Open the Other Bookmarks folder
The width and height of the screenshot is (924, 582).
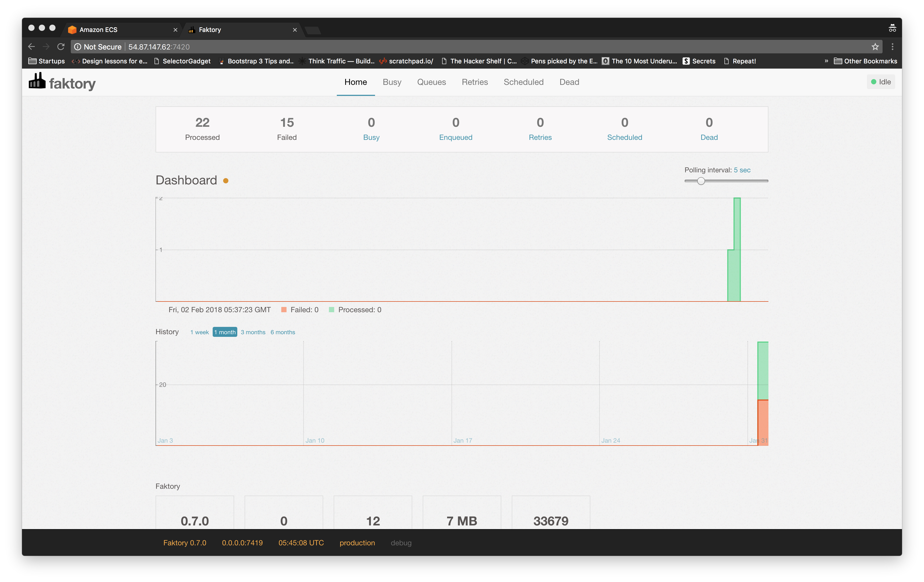click(865, 61)
